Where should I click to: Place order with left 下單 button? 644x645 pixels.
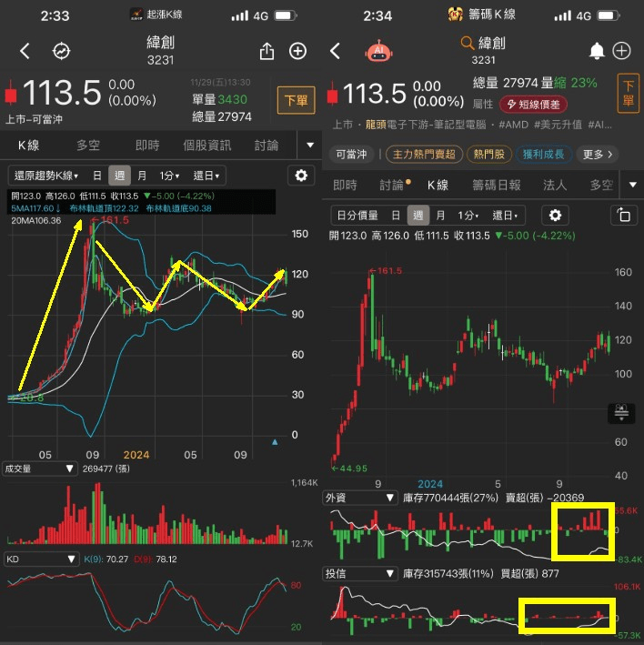point(297,100)
